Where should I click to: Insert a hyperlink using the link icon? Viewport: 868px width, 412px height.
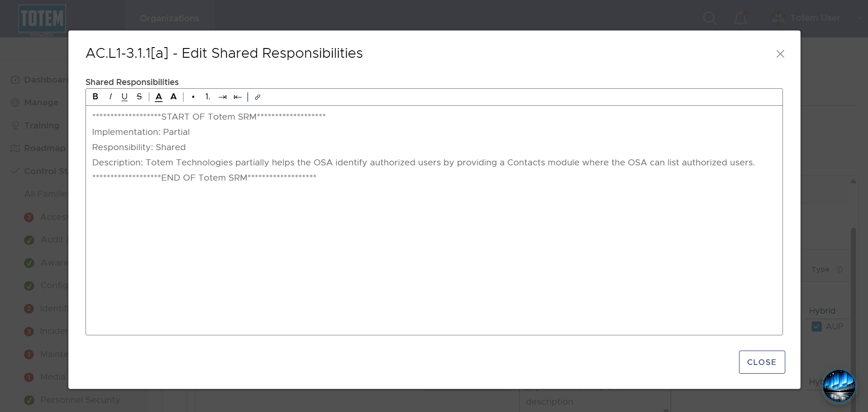(x=257, y=97)
